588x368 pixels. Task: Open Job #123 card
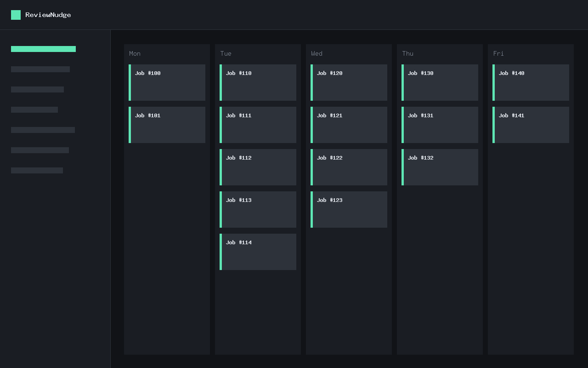point(349,209)
